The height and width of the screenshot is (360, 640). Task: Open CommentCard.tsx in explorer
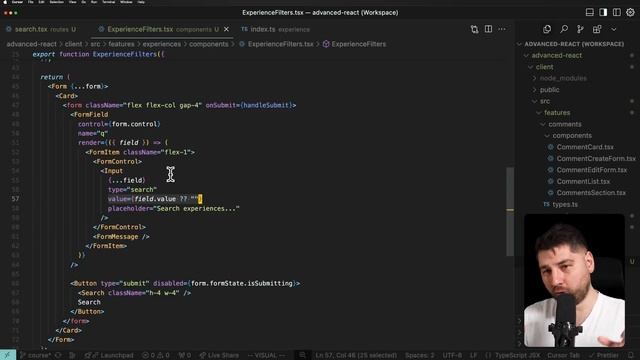tap(585, 147)
